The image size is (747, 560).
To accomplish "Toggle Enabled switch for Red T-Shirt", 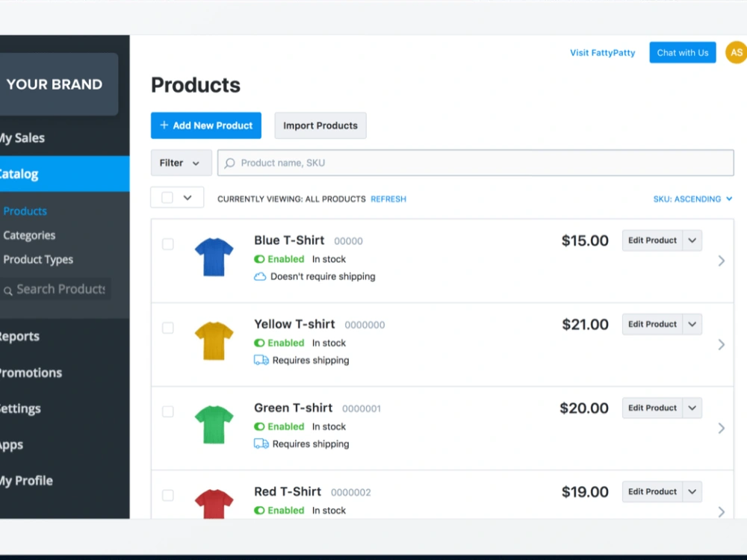I will click(x=259, y=511).
